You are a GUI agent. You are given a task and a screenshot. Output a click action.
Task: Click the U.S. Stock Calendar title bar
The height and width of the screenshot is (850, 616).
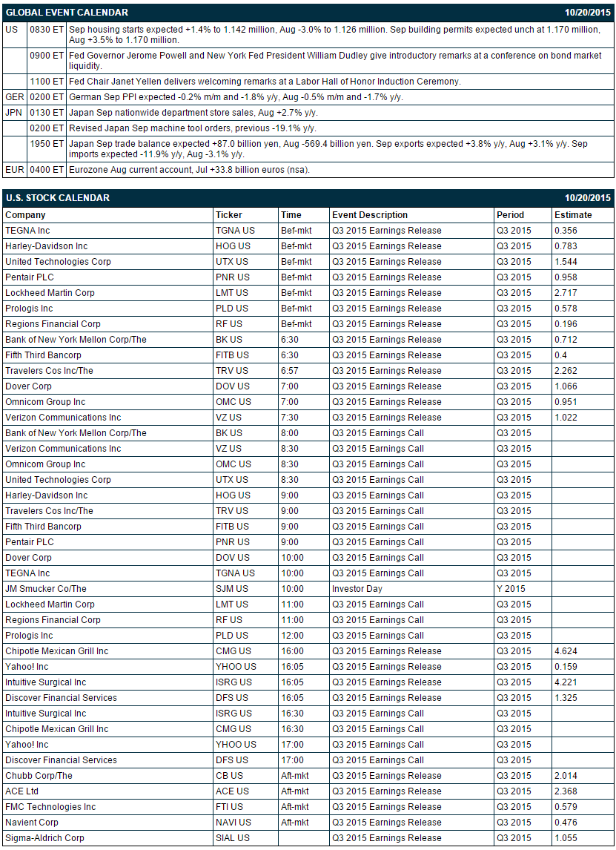308,198
